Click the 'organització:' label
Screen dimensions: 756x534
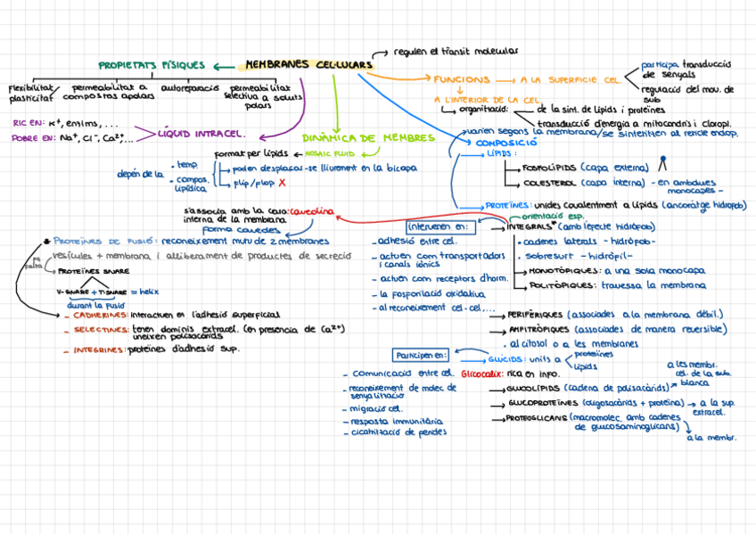483,110
